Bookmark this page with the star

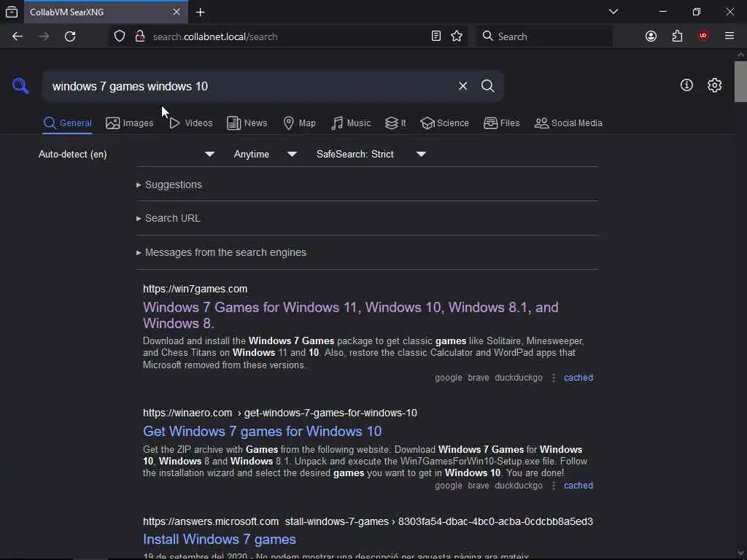coord(457,36)
